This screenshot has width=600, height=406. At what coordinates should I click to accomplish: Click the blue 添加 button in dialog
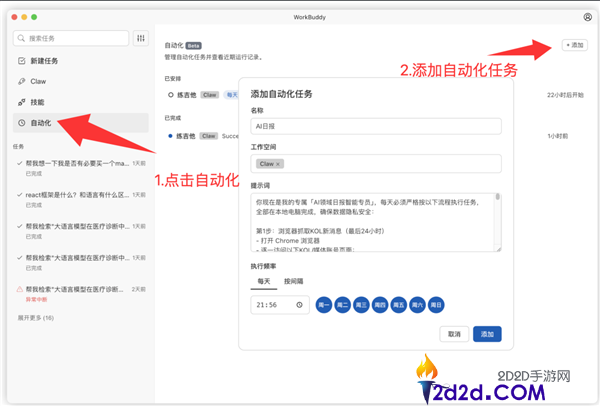[487, 334]
